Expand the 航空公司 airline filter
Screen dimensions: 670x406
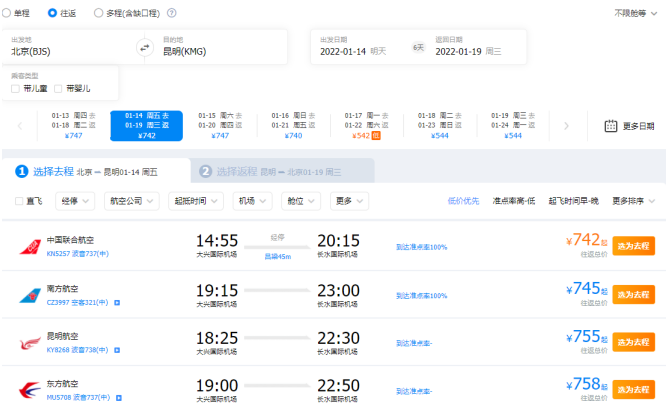(x=132, y=201)
